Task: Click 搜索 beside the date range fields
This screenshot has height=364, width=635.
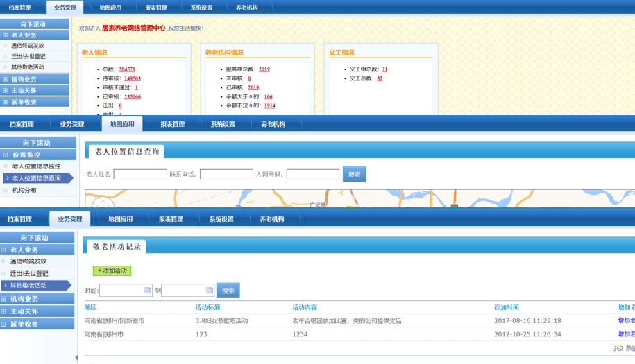Action: pyautogui.click(x=228, y=291)
